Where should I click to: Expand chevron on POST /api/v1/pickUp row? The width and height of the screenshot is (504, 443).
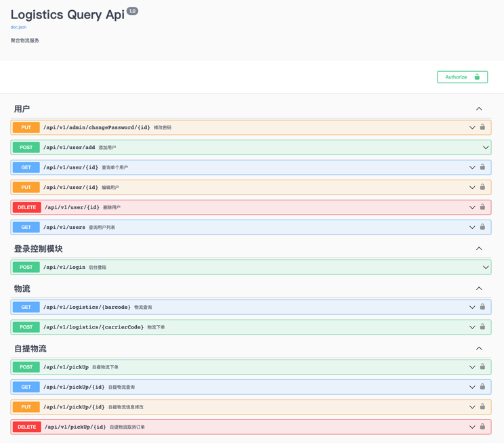pos(472,367)
